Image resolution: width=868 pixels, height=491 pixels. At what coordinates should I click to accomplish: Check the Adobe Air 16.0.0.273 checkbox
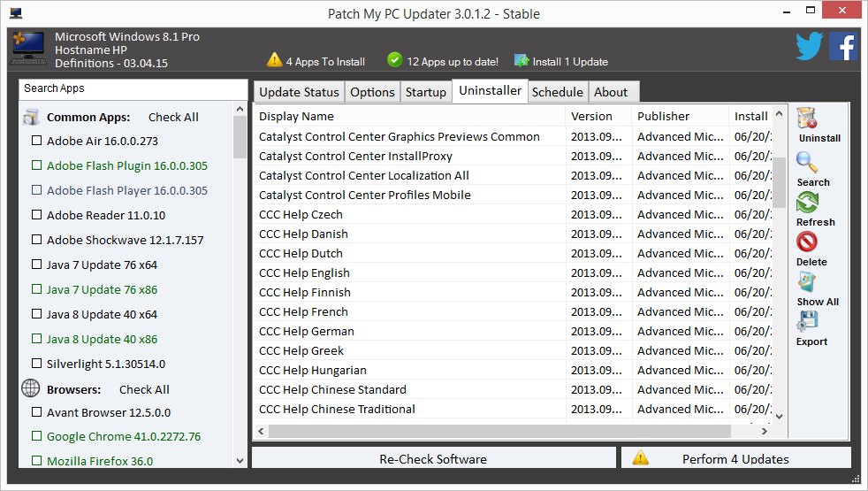(x=36, y=141)
